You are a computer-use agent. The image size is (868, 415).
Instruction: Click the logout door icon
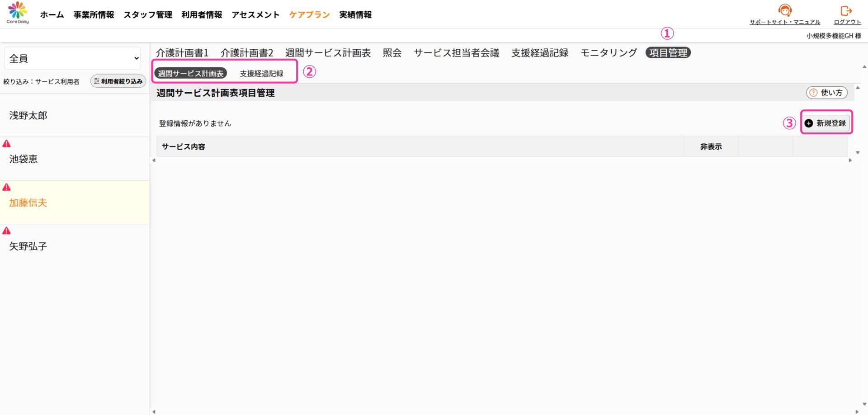[846, 10]
